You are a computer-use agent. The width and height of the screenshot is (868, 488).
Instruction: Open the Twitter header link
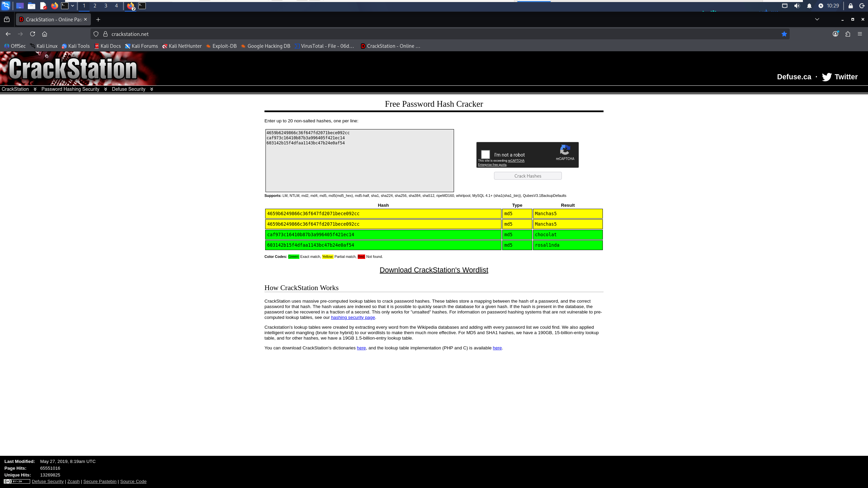coord(840,77)
